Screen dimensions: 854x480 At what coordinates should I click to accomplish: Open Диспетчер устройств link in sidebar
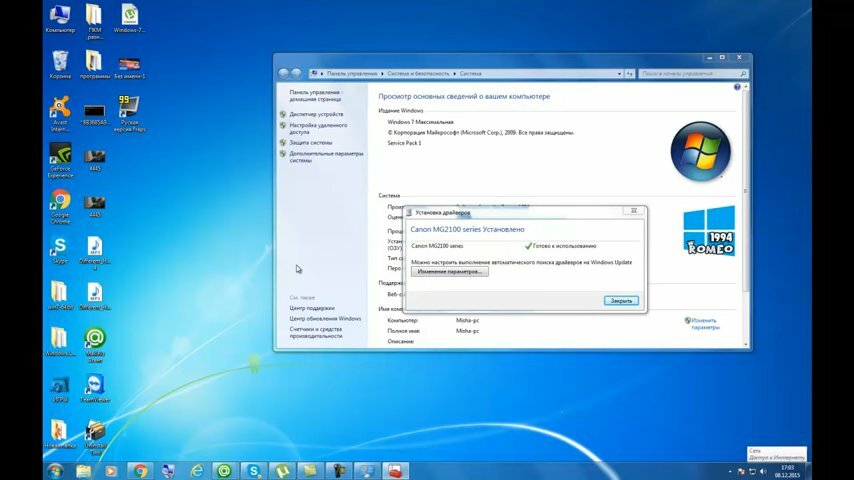coord(316,114)
